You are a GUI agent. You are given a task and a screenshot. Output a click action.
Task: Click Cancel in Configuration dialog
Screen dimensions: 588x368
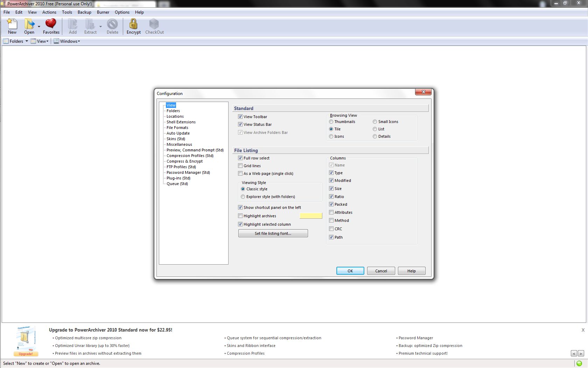pos(381,271)
